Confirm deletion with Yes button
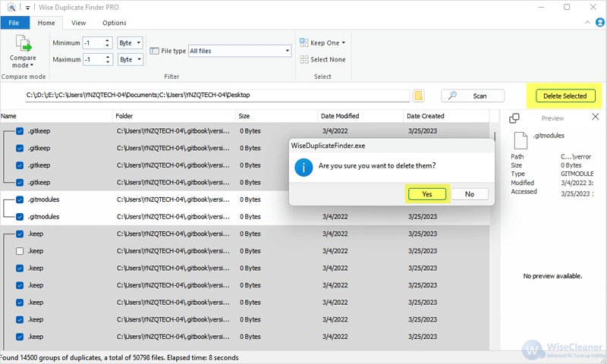 coord(427,194)
